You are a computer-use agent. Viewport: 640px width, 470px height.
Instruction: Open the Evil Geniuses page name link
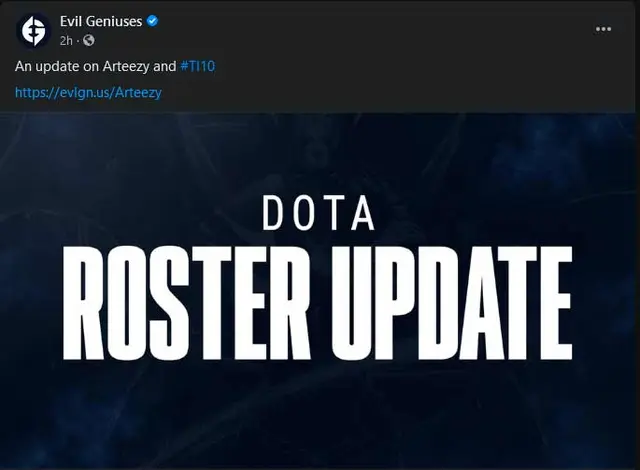[x=101, y=21]
